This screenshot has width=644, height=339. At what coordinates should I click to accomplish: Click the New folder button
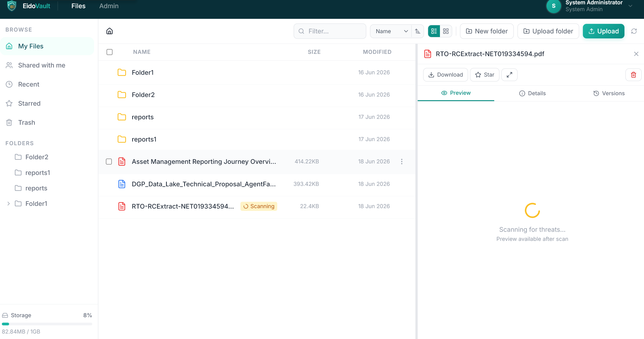487,31
